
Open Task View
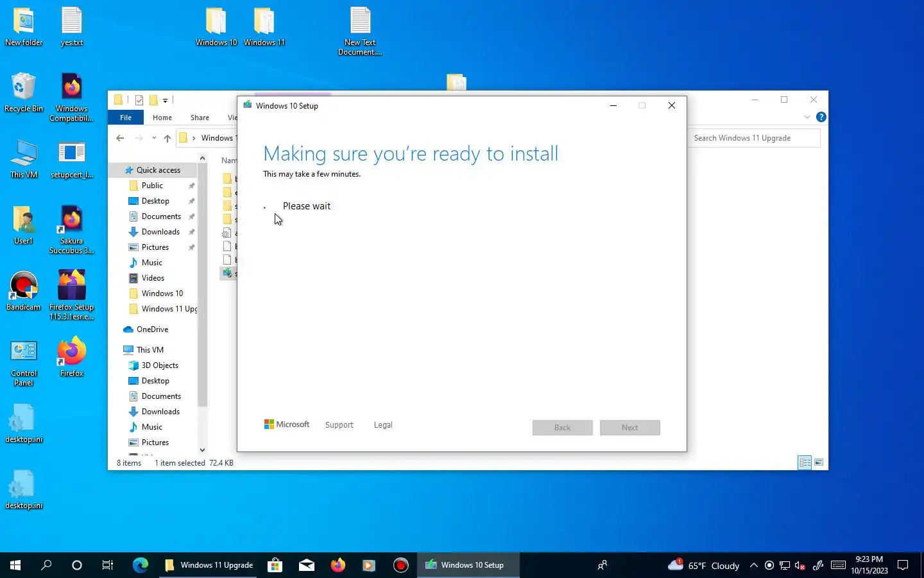(108, 565)
